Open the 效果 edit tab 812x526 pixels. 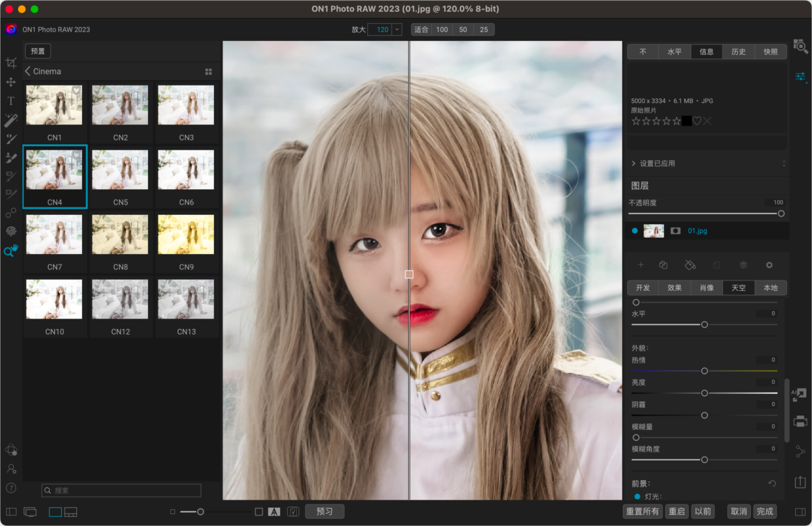[674, 287]
